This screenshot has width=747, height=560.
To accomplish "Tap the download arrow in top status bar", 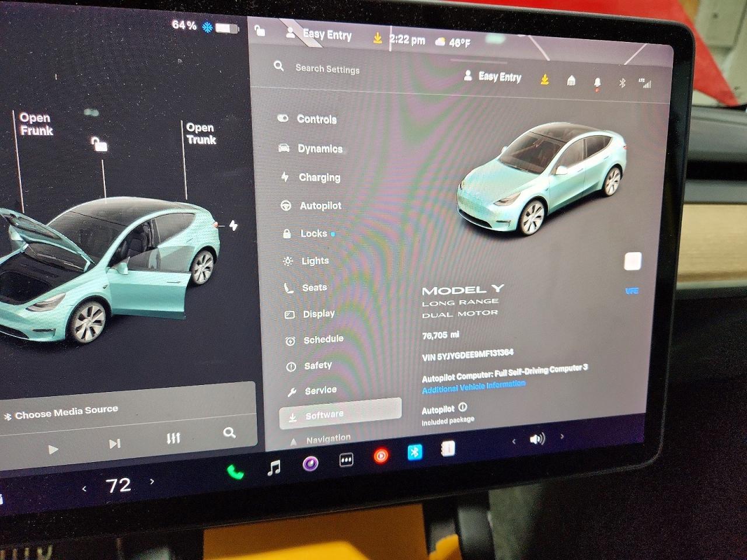I will pyautogui.click(x=378, y=38).
